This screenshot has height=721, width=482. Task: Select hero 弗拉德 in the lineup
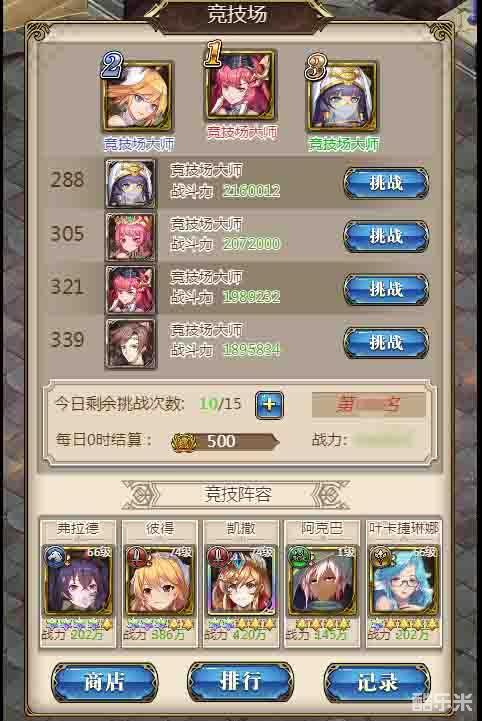pyautogui.click(x=78, y=583)
